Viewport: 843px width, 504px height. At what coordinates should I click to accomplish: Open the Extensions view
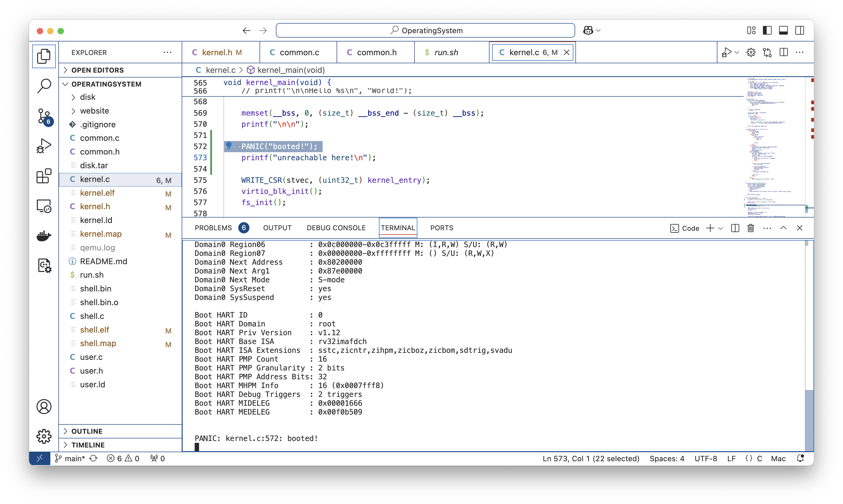click(44, 176)
